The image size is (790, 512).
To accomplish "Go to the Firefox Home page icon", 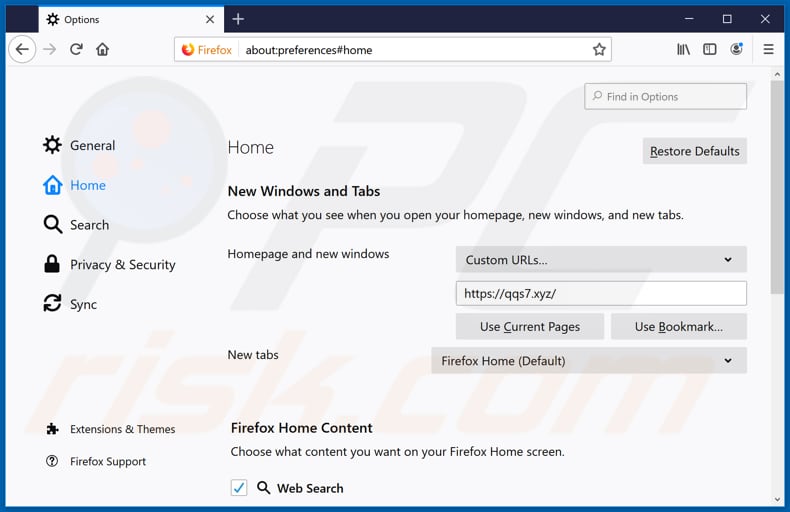I will tap(102, 49).
